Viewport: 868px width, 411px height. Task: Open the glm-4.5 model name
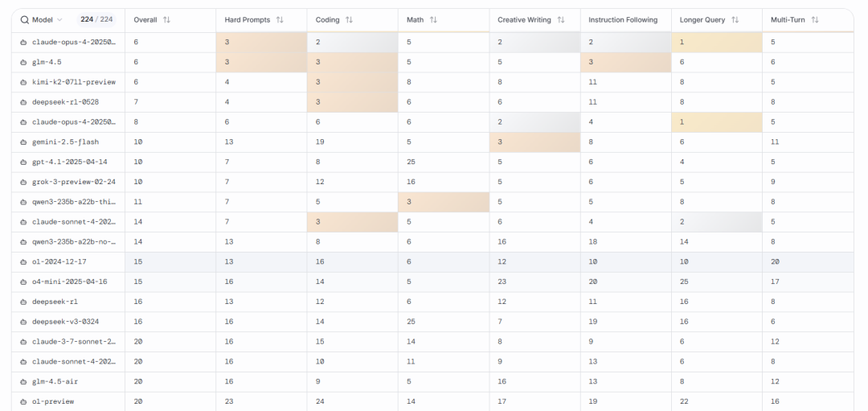45,62
